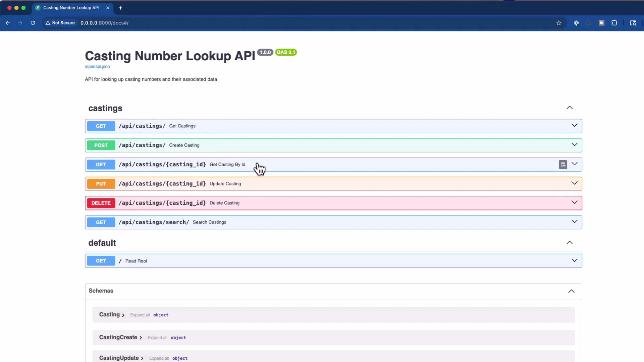Open the browser extensions puzzle icon
Viewport: 644px width, 362px height.
[614, 23]
